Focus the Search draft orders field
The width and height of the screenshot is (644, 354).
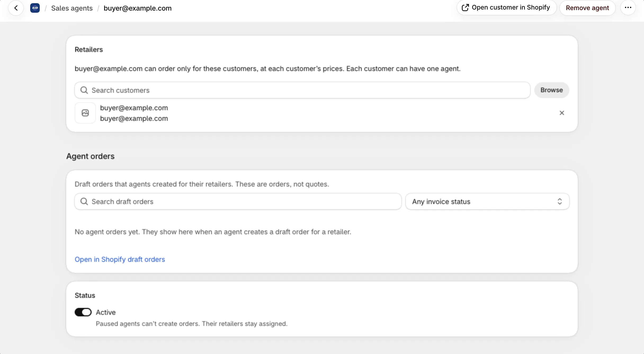pos(238,202)
